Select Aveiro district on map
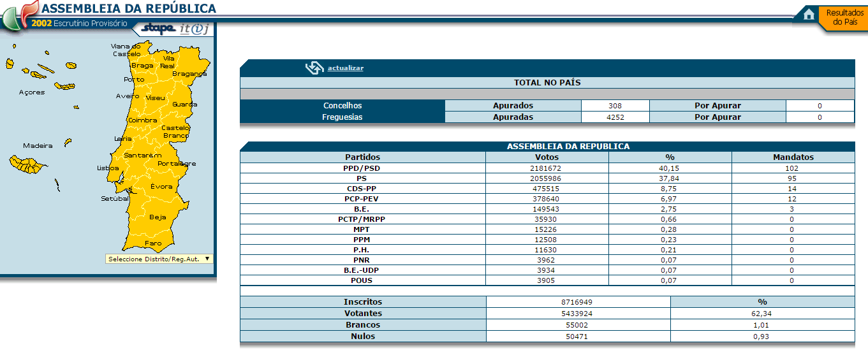The image size is (868, 355). (x=128, y=96)
